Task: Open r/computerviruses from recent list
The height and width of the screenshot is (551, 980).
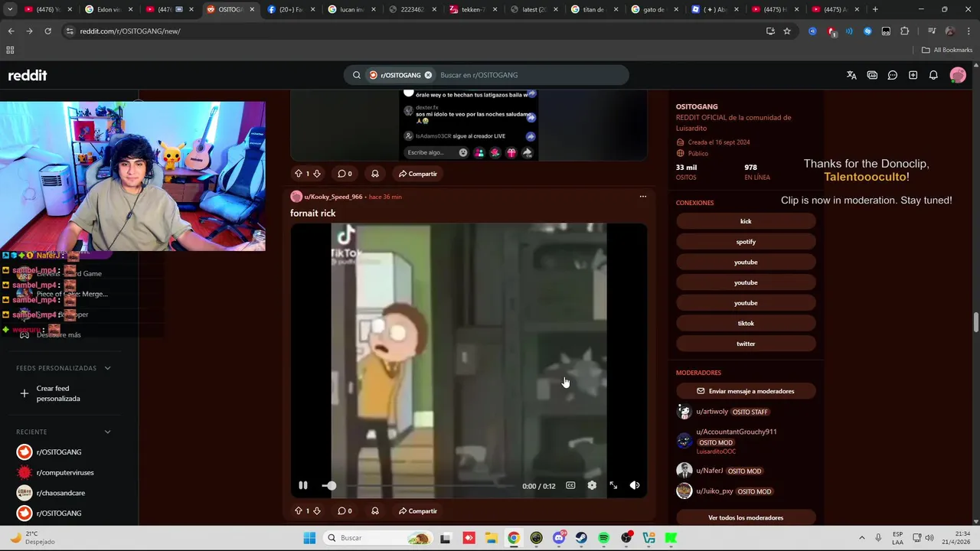Action: pyautogui.click(x=64, y=472)
